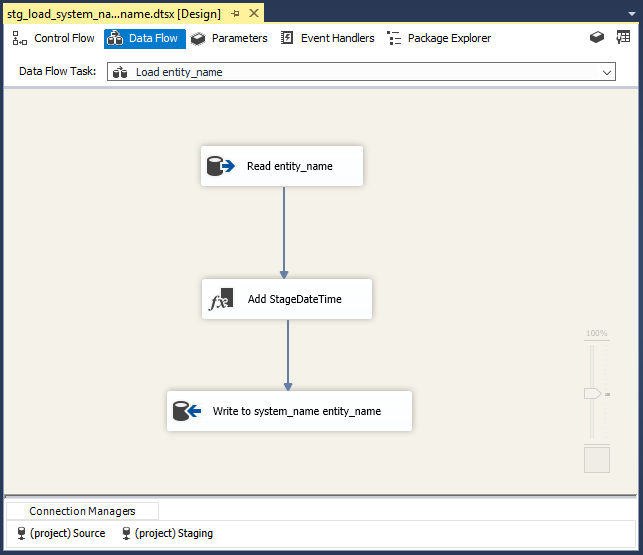Select the Add StageDateTime derived column
This screenshot has width=643, height=555.
click(x=287, y=299)
